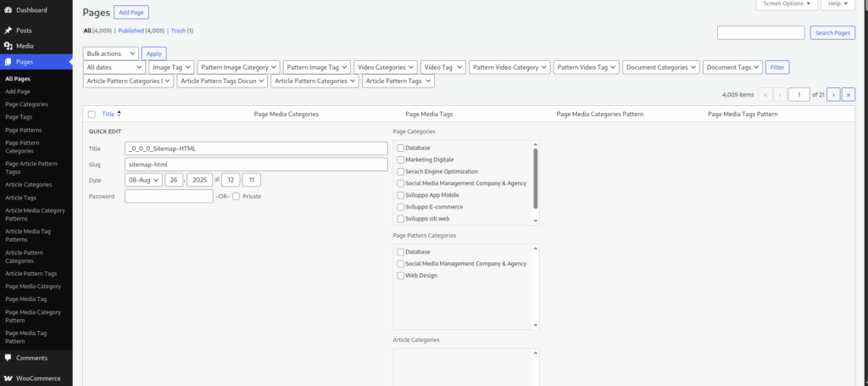This screenshot has width=868, height=386.
Task: Click the Title column sort arrows
Action: point(119,114)
